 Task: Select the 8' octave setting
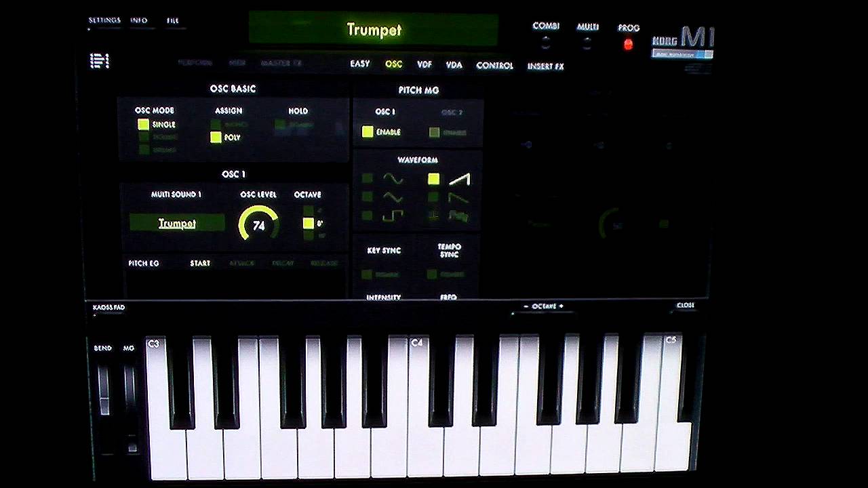pos(309,223)
